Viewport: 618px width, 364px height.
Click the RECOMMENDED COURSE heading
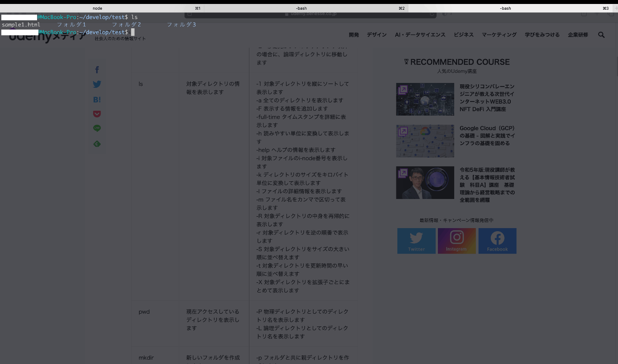(x=457, y=62)
